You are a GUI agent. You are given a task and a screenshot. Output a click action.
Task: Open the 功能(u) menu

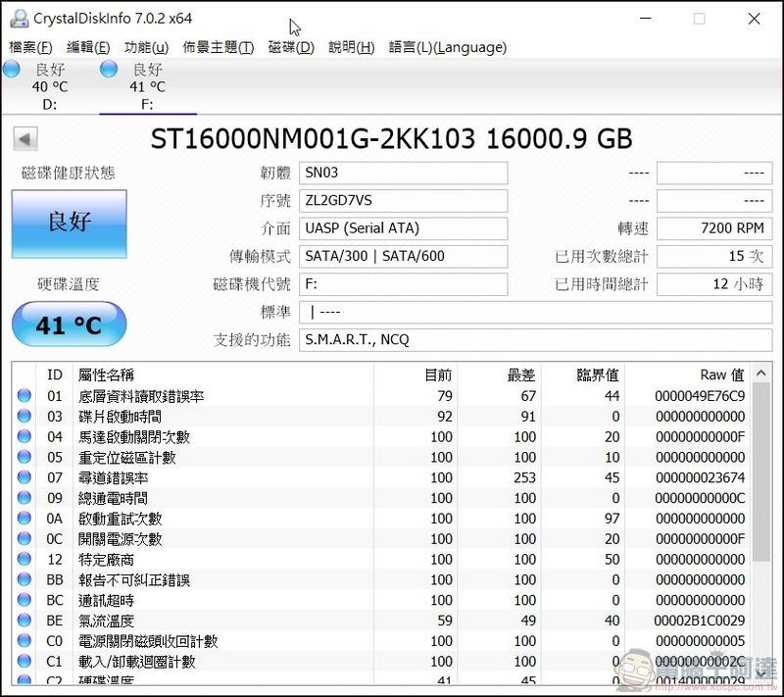146,47
